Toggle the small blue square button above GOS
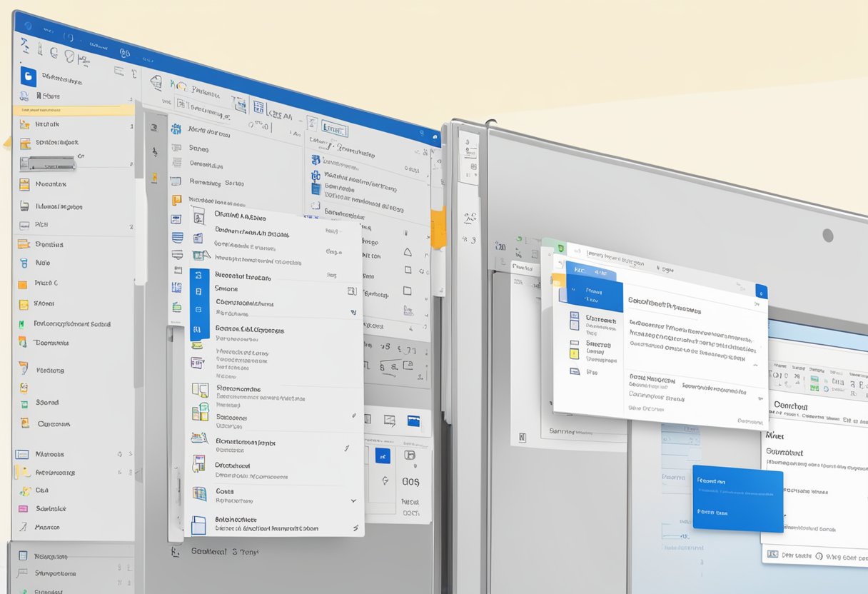Screen dimensions: 868x594 pyautogui.click(x=383, y=456)
